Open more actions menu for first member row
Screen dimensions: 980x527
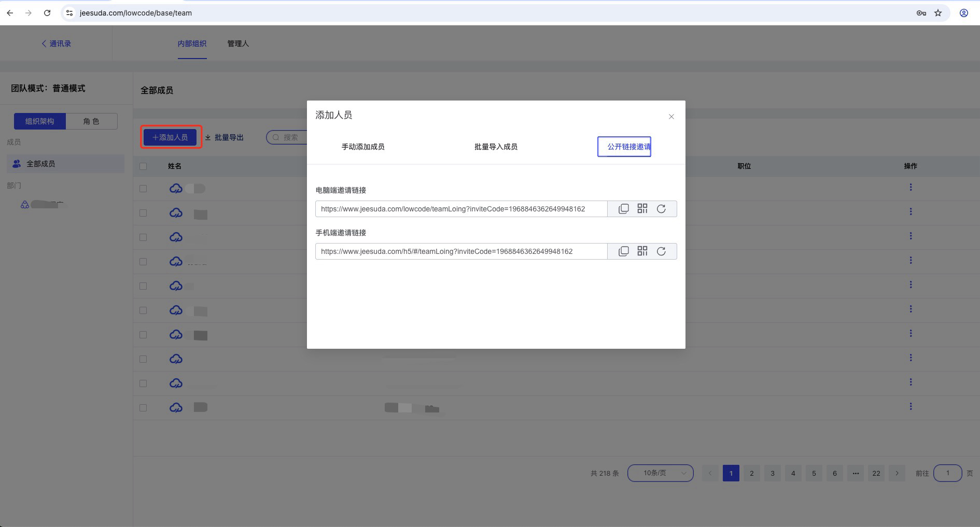(x=910, y=188)
